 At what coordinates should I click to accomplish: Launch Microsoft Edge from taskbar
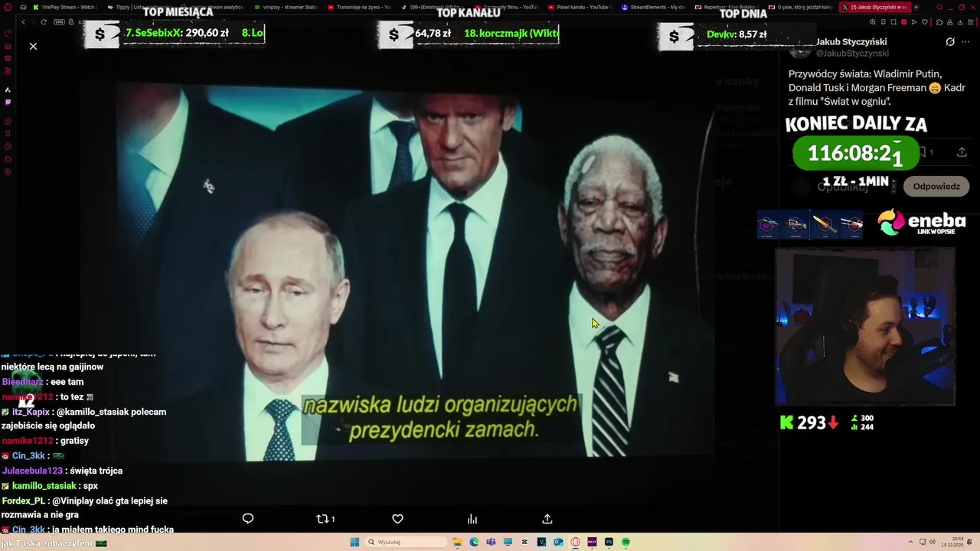(474, 542)
